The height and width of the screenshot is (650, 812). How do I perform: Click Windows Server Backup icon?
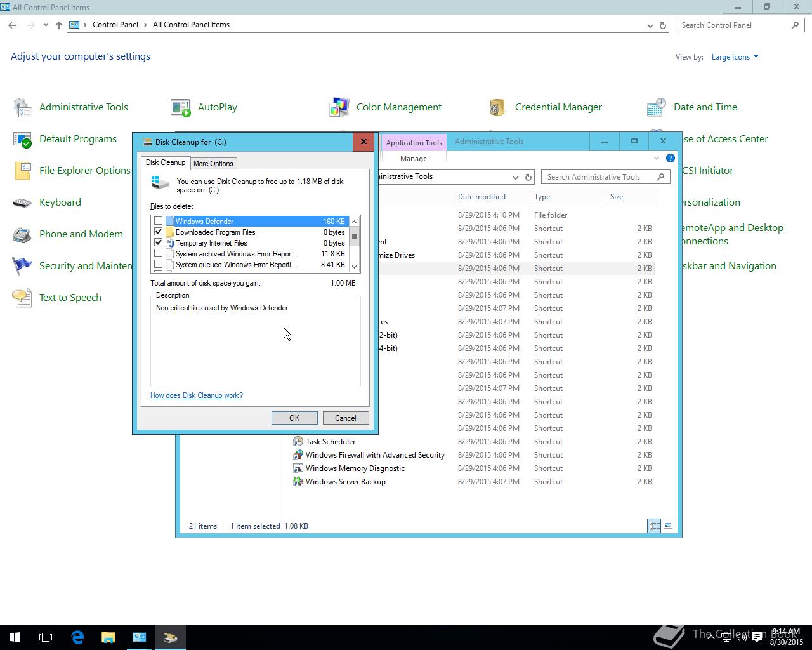pos(298,482)
